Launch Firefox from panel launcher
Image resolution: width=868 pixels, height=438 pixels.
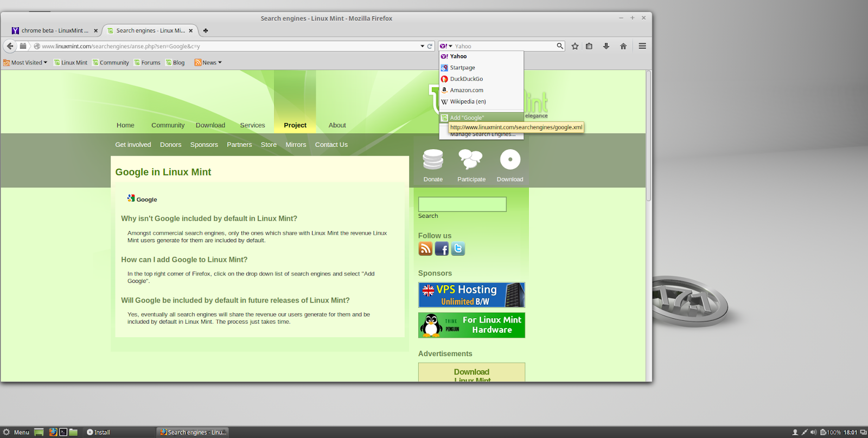click(x=53, y=432)
